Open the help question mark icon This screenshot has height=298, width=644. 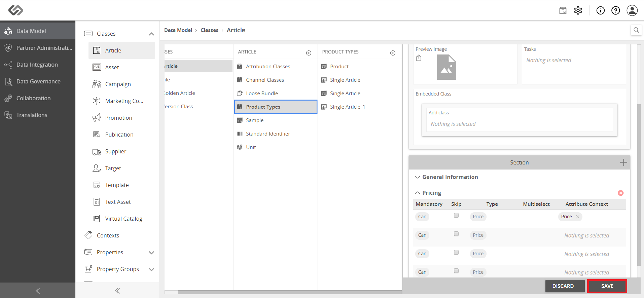point(616,10)
